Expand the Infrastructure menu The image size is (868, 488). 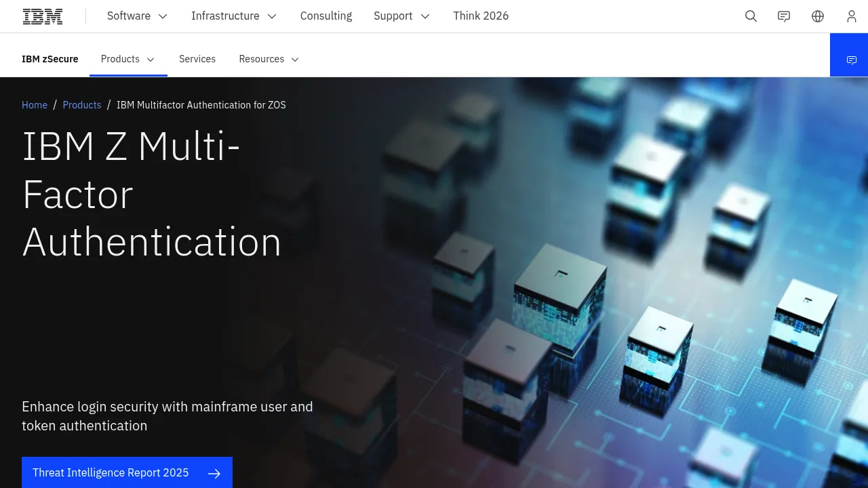[x=234, y=16]
